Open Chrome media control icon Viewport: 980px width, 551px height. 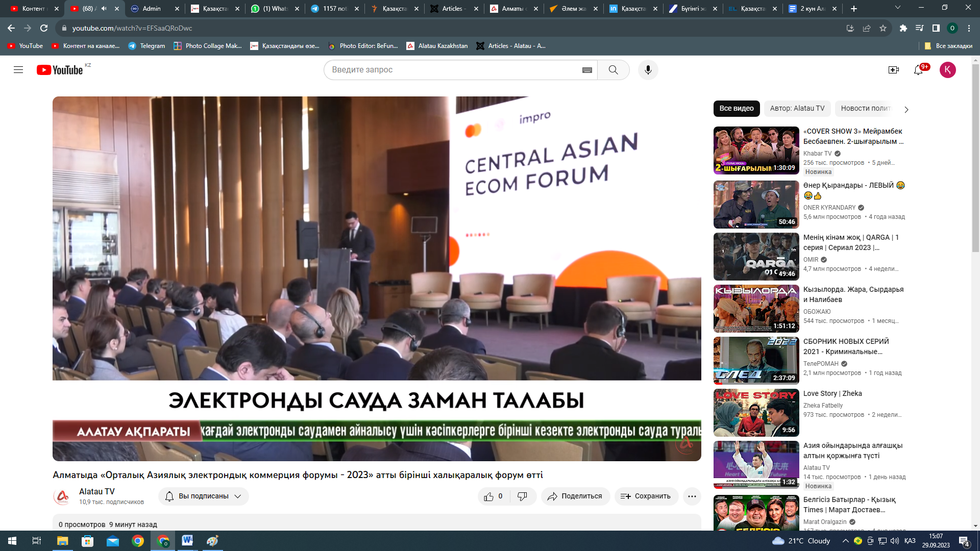pyautogui.click(x=919, y=28)
